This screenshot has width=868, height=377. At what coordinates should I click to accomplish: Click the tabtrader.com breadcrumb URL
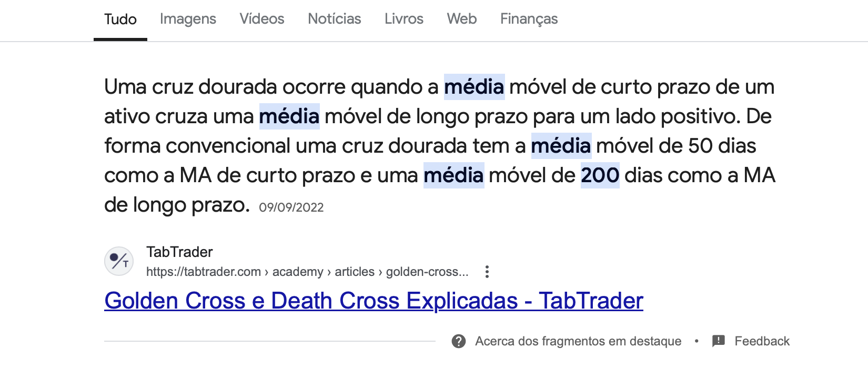click(x=307, y=272)
